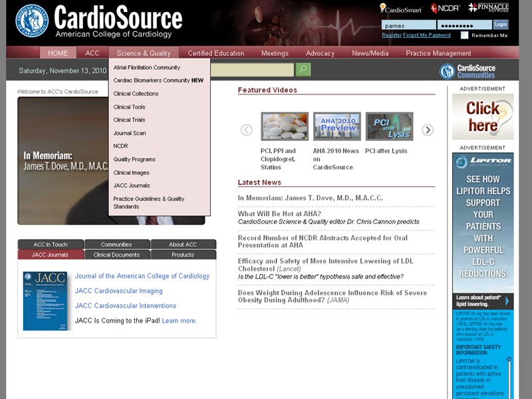The width and height of the screenshot is (532, 399).
Task: Open the Certified Education menu
Action: [x=215, y=53]
